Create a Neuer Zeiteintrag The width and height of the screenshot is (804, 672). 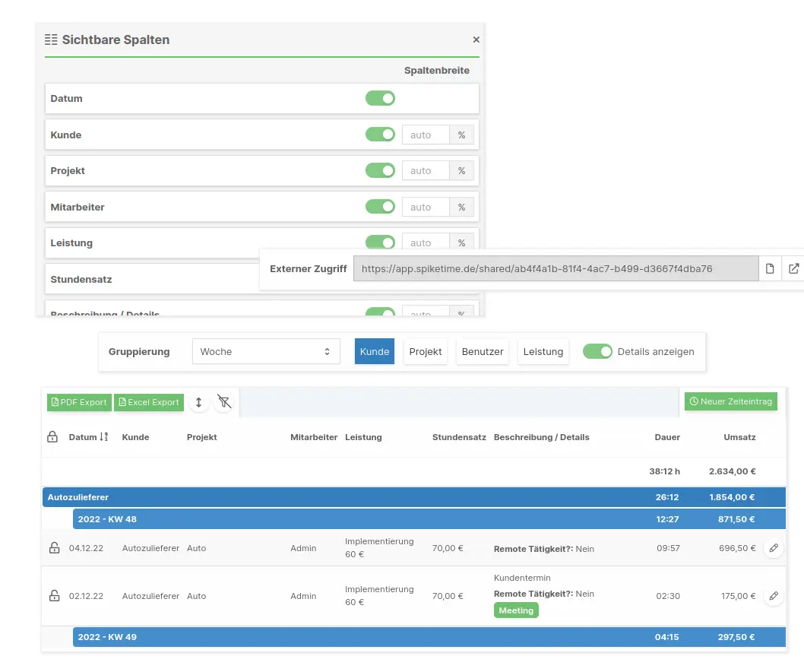click(731, 401)
